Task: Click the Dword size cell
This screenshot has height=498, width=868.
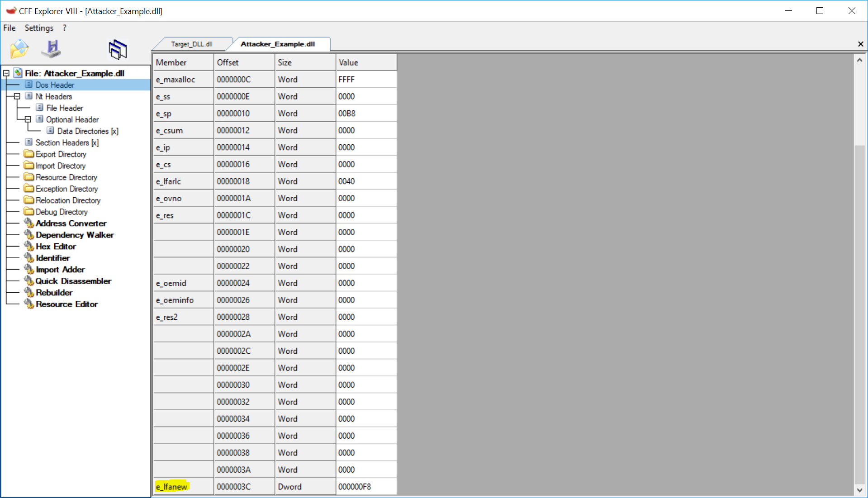Action: coord(305,487)
